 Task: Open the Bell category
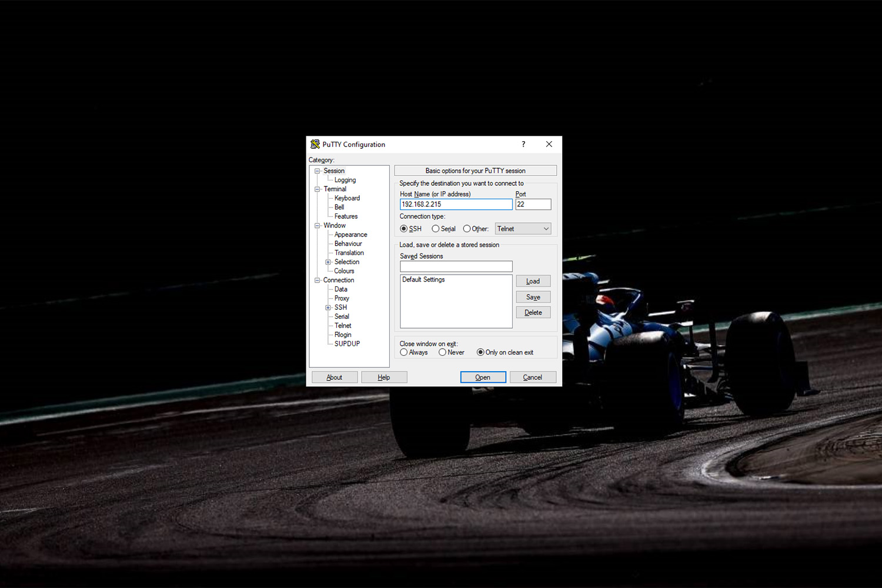click(x=339, y=208)
